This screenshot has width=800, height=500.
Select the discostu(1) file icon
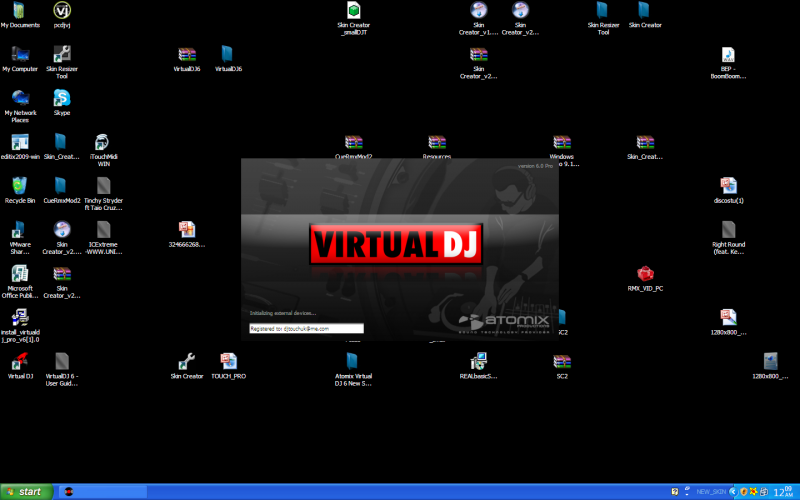coord(728,185)
